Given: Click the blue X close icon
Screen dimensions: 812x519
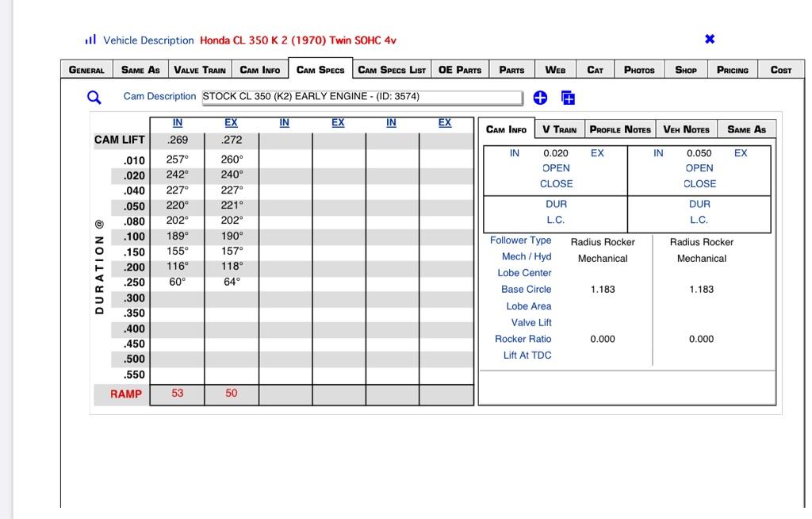Looking at the screenshot, I should coord(710,39).
